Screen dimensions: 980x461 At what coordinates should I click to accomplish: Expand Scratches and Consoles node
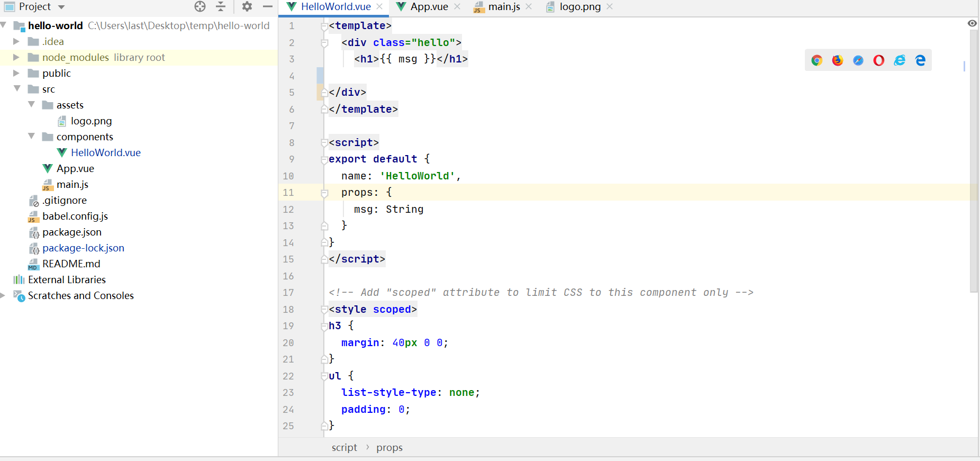[3, 295]
